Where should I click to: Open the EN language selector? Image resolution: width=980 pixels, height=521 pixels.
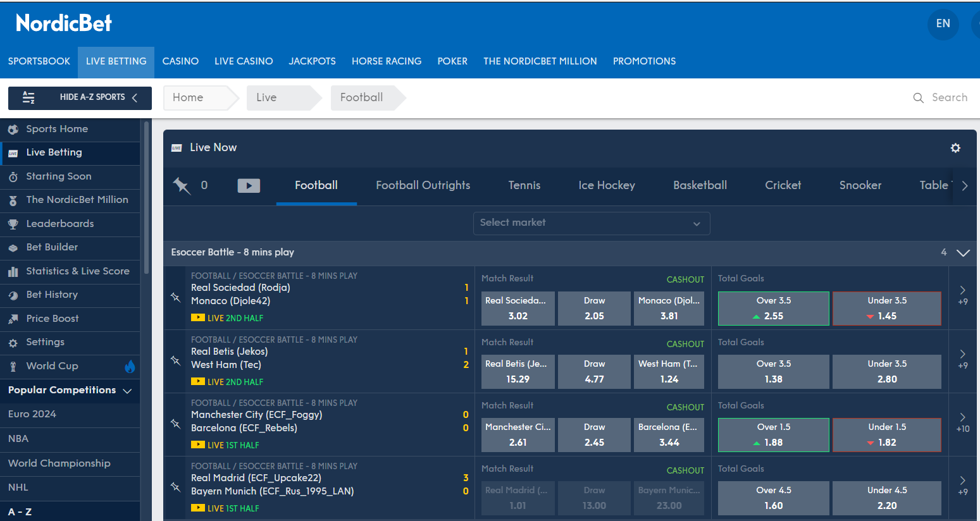[x=943, y=24]
